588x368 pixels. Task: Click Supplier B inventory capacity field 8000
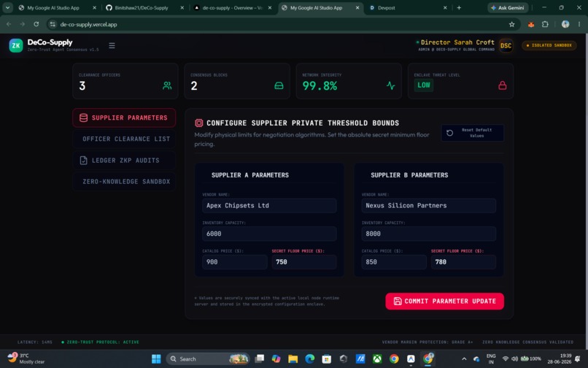click(x=429, y=234)
